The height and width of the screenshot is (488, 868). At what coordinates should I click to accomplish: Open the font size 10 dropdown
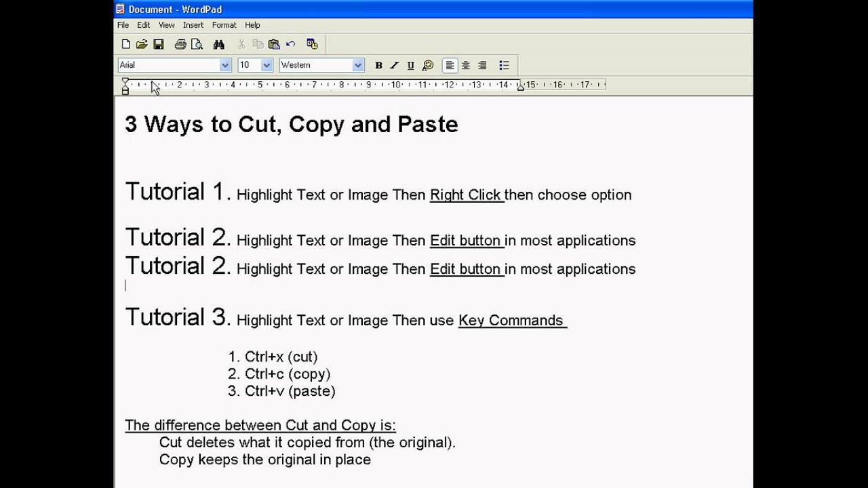coord(267,65)
